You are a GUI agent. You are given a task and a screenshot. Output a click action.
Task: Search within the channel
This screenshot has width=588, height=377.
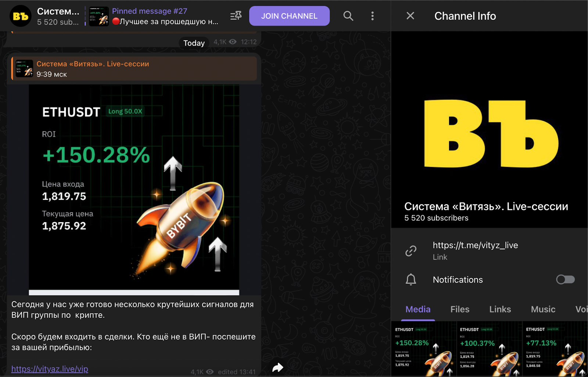(x=348, y=16)
